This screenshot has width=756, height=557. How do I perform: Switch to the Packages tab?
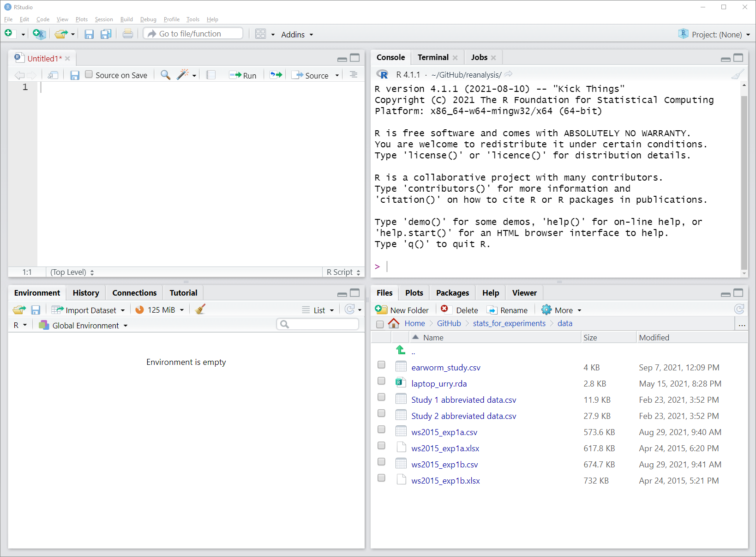(452, 293)
